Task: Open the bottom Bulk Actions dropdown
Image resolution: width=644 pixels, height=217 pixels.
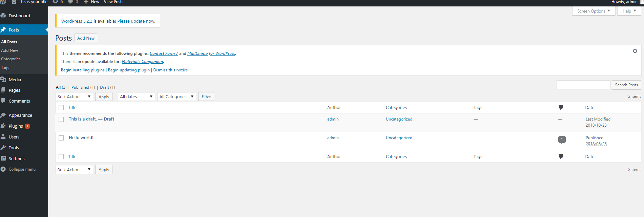Action: (x=74, y=170)
